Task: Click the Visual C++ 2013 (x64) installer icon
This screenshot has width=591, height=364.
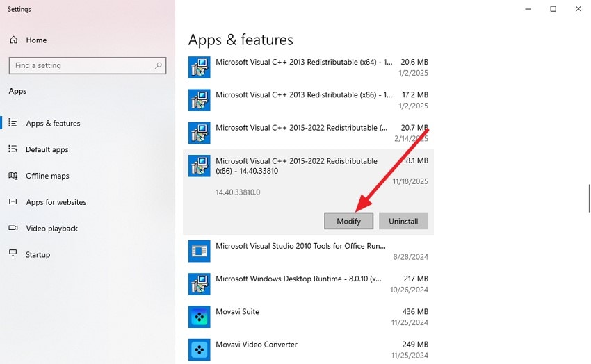Action: click(x=200, y=67)
